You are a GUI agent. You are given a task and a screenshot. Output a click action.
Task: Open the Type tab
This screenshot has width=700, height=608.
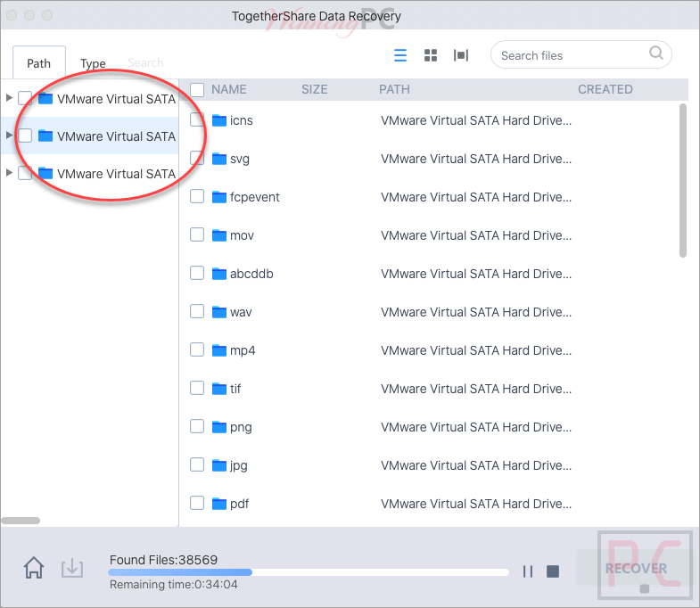click(x=93, y=63)
